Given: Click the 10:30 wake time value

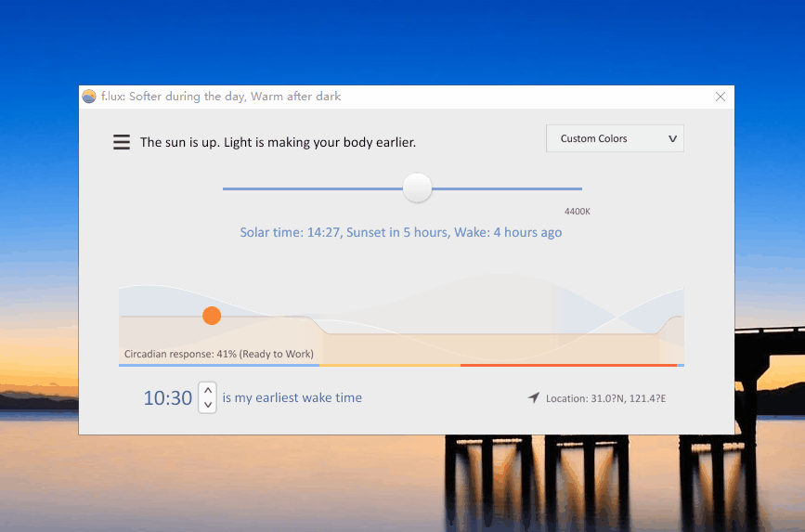Looking at the screenshot, I should coord(167,398).
